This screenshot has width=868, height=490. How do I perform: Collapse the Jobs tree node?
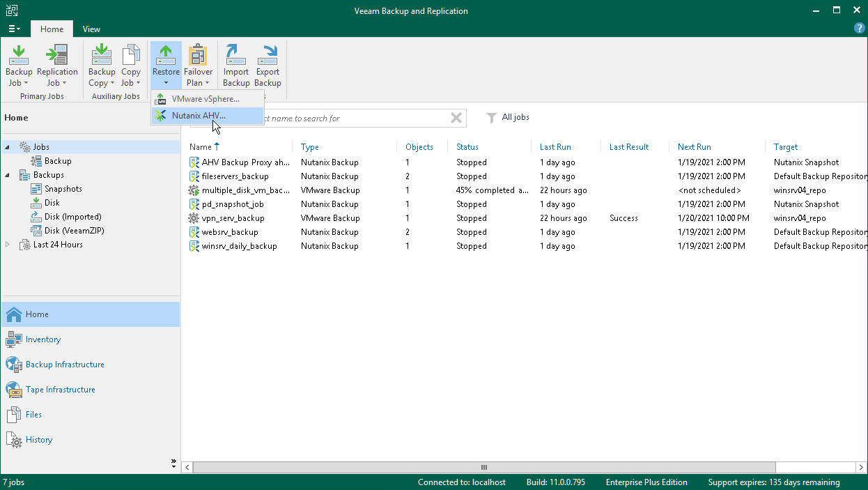point(8,147)
